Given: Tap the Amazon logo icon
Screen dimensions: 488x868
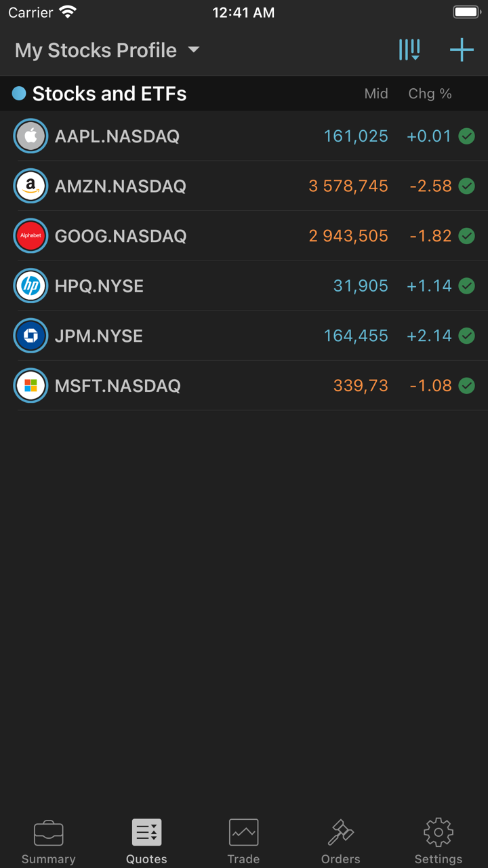Looking at the screenshot, I should (30, 186).
